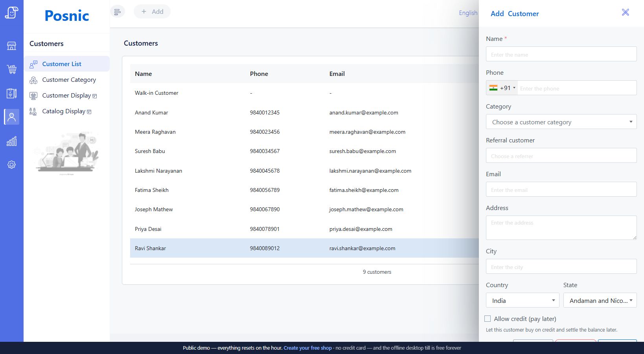Click email ravi.shankar@example.com
This screenshot has width=644, height=354.
(x=362, y=248)
